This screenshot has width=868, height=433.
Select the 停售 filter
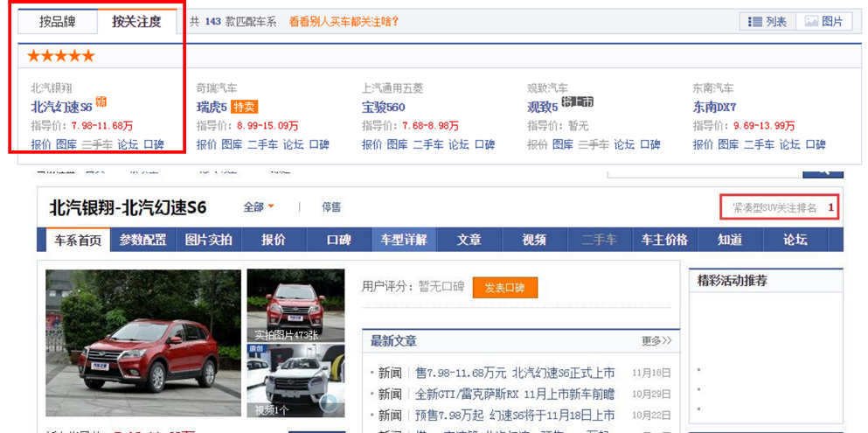point(331,207)
